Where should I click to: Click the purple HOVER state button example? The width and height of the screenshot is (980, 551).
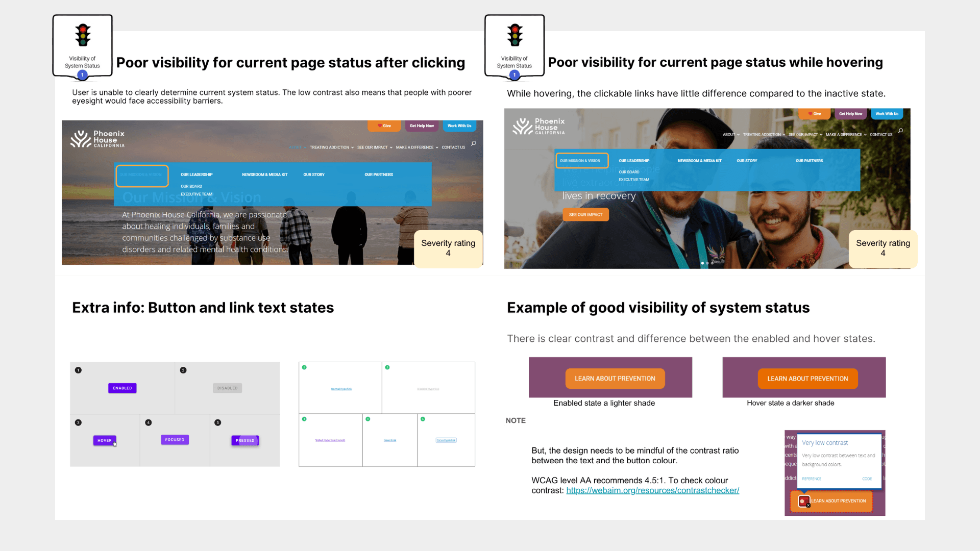pos(105,440)
